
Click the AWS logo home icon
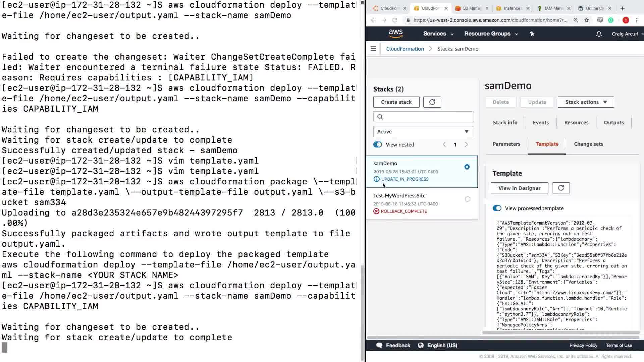point(395,34)
